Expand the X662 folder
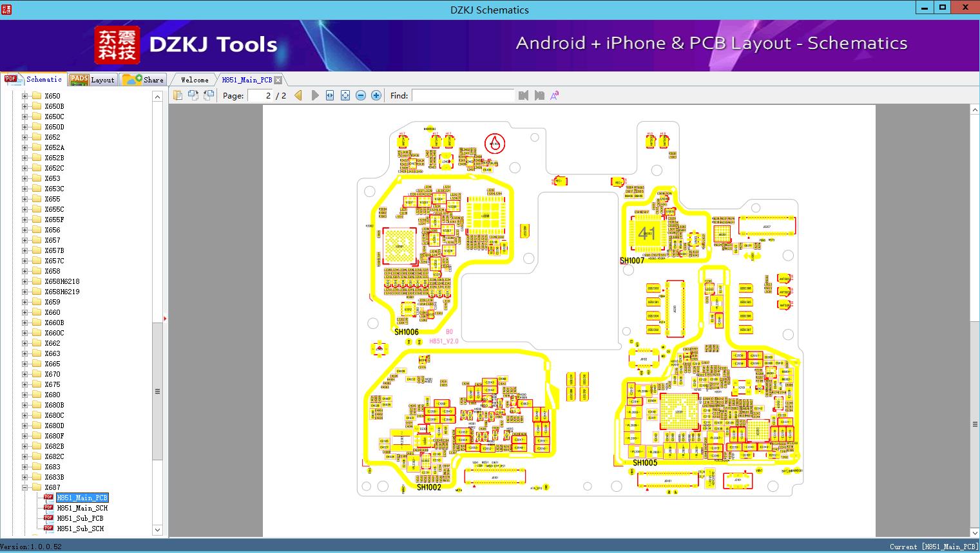 pos(24,343)
